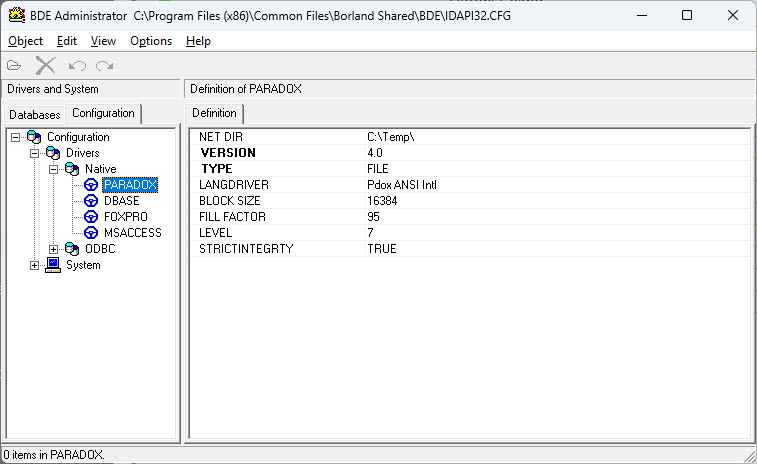The height and width of the screenshot is (464, 757).
Task: Select the System label in tree
Action: 83,265
